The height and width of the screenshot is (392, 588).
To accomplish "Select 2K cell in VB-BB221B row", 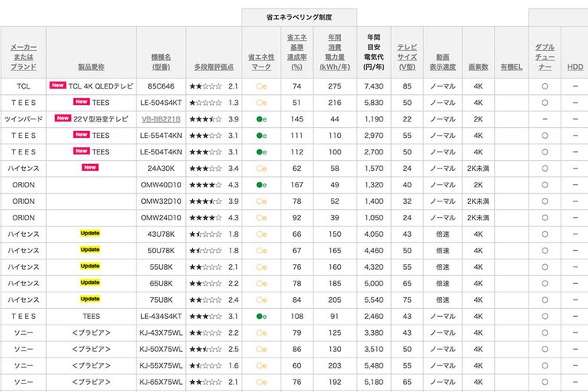I will 478,119.
